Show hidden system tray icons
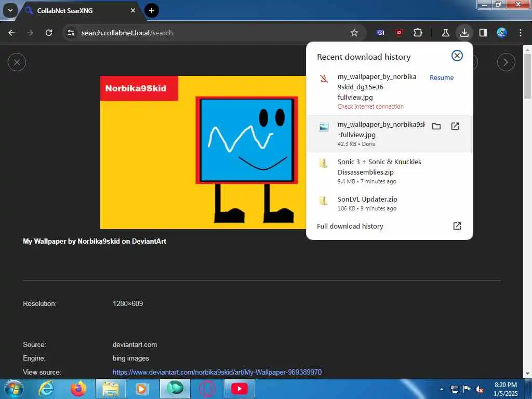 coord(442,389)
